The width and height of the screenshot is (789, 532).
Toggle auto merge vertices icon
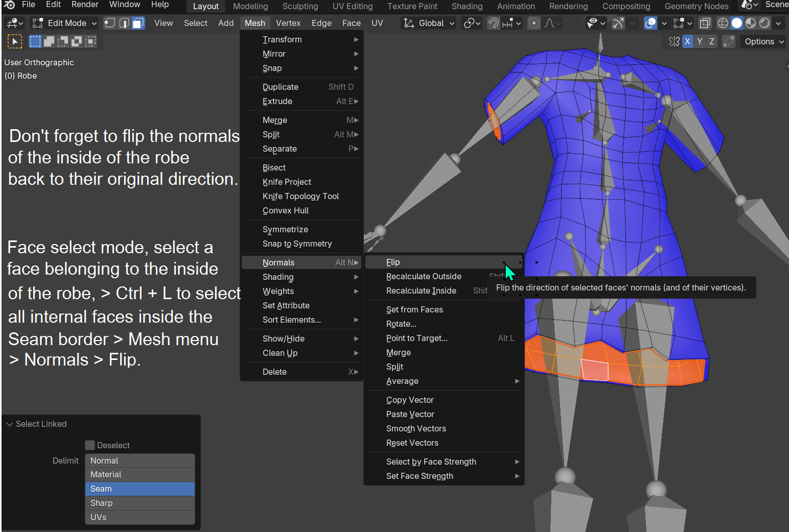pyautogui.click(x=729, y=41)
